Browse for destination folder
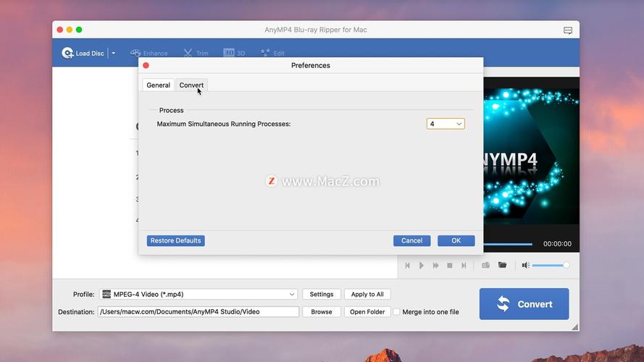Viewport: 644px width, 362px height. click(x=322, y=312)
